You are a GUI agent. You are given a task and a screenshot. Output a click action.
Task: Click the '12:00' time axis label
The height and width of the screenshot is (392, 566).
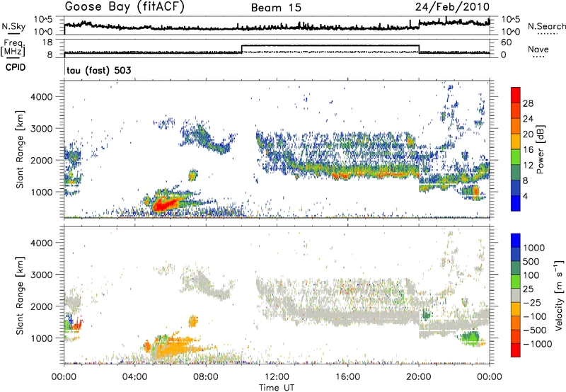click(277, 377)
